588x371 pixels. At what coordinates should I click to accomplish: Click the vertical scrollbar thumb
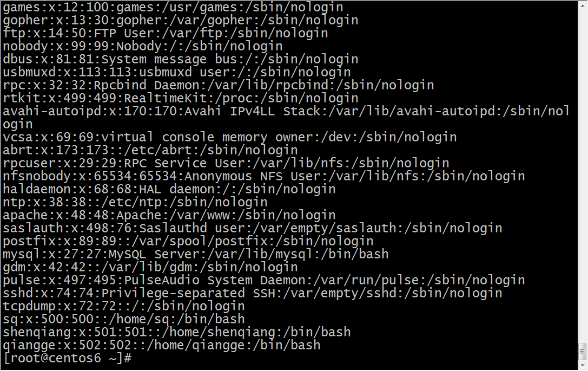pos(583,352)
